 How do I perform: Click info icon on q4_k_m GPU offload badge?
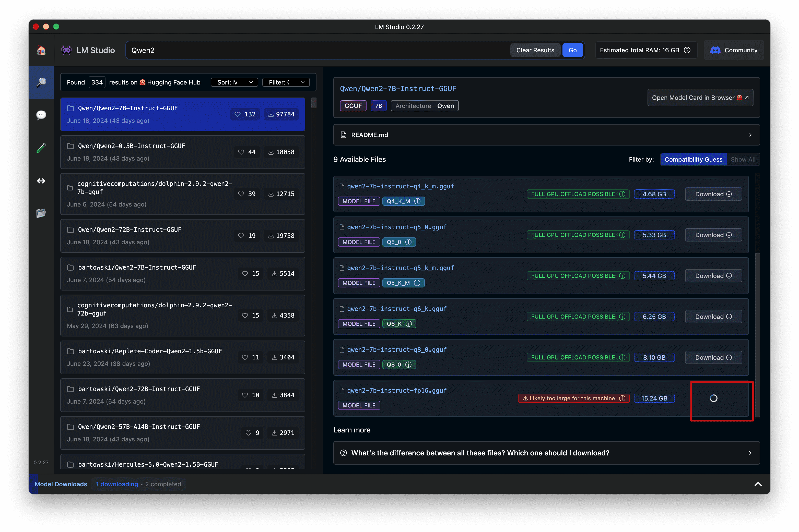click(622, 194)
